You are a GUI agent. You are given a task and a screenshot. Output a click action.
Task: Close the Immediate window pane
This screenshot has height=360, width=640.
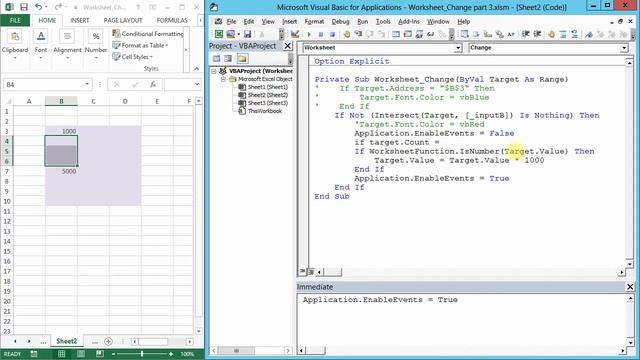pyautogui.click(x=630, y=287)
